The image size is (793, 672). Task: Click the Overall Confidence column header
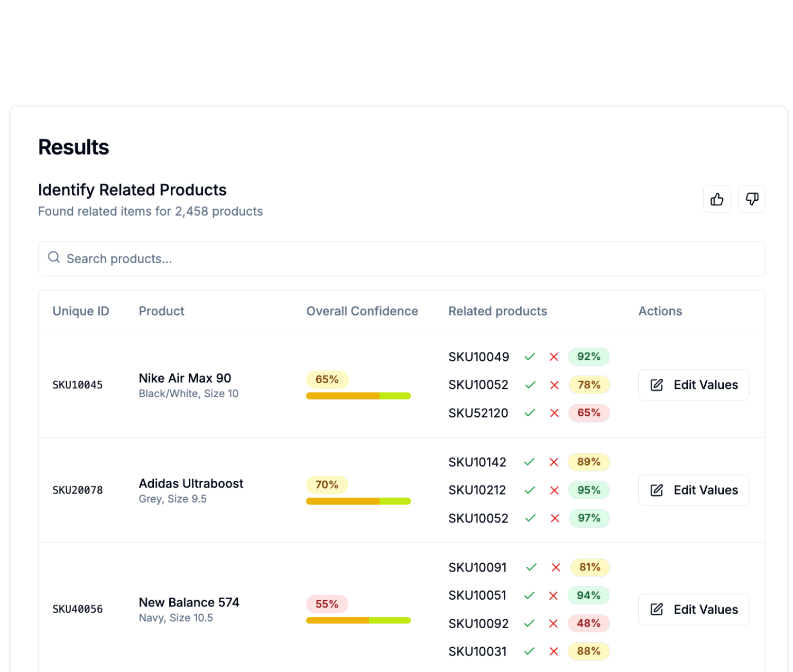click(362, 311)
